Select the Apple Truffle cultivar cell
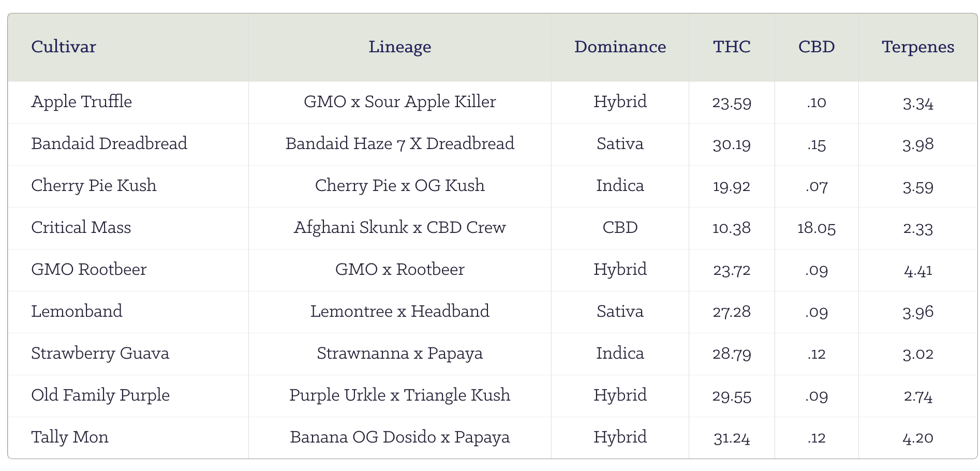The width and height of the screenshot is (980, 471). [82, 102]
